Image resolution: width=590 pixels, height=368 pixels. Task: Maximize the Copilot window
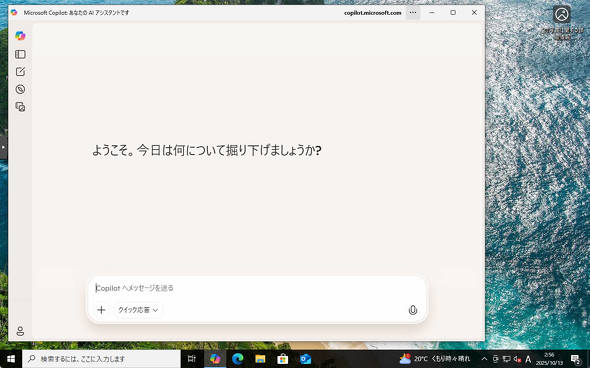(453, 12)
